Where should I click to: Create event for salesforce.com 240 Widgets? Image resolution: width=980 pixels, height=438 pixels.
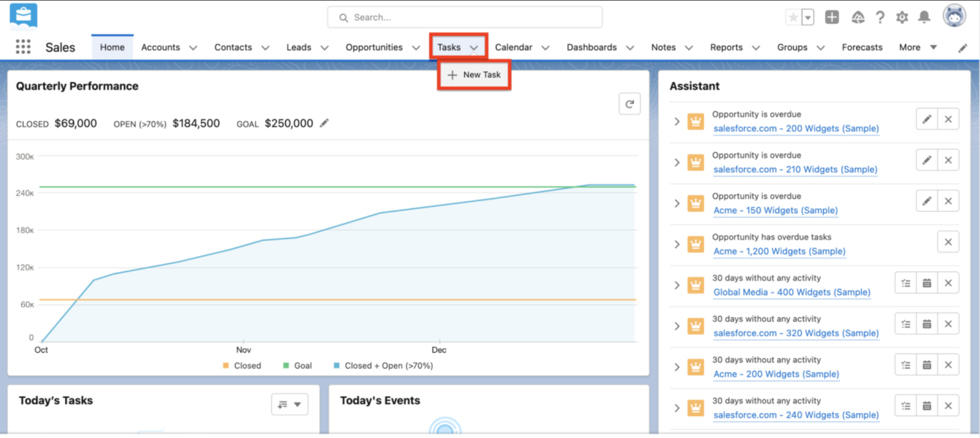pyautogui.click(x=927, y=406)
